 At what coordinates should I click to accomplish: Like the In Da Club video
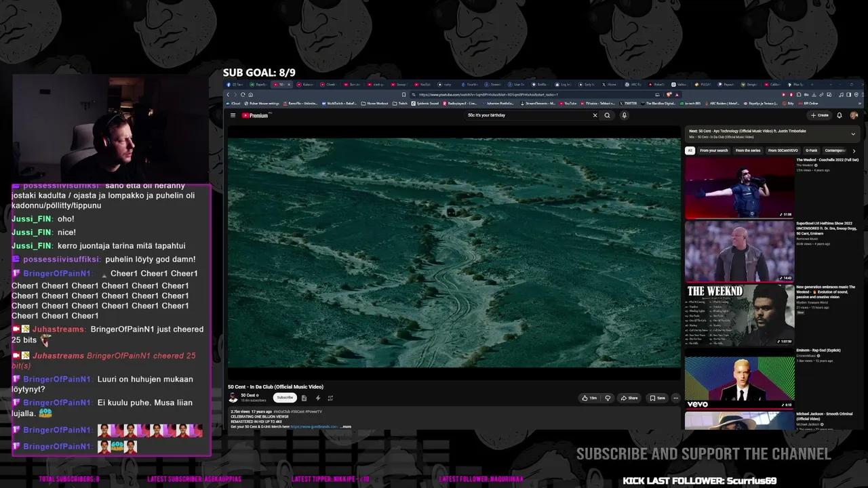589,398
